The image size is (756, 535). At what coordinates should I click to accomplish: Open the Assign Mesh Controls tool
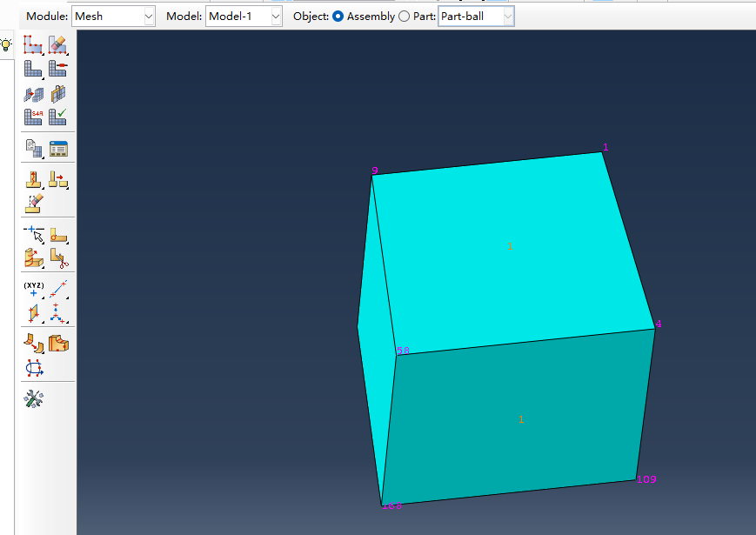32,93
